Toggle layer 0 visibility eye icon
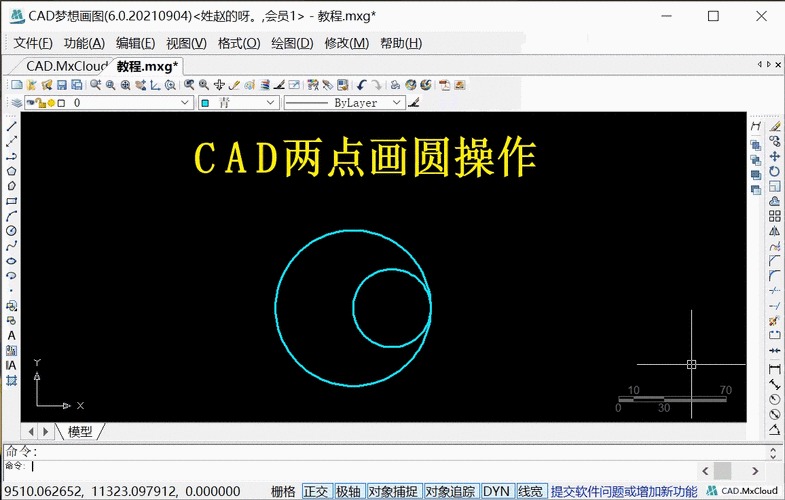The image size is (785, 500). coord(31,103)
